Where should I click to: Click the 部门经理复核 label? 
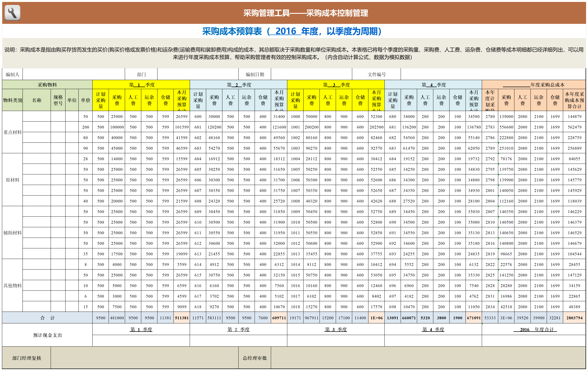26,358
